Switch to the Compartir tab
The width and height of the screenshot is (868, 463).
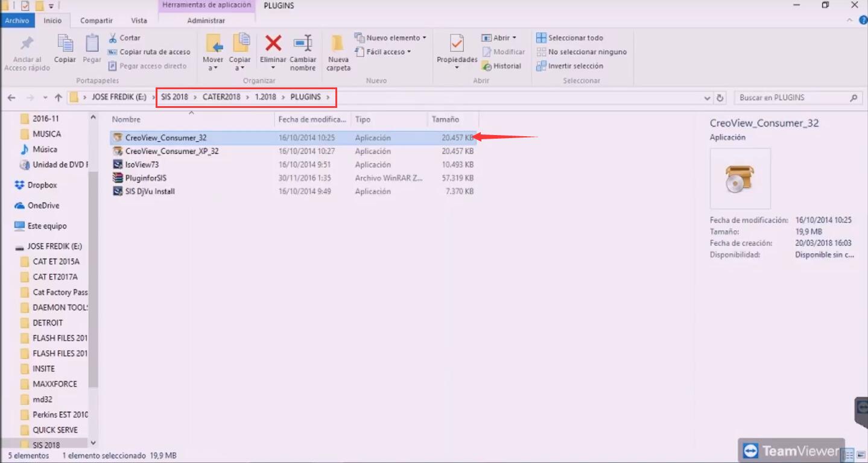[x=97, y=20]
